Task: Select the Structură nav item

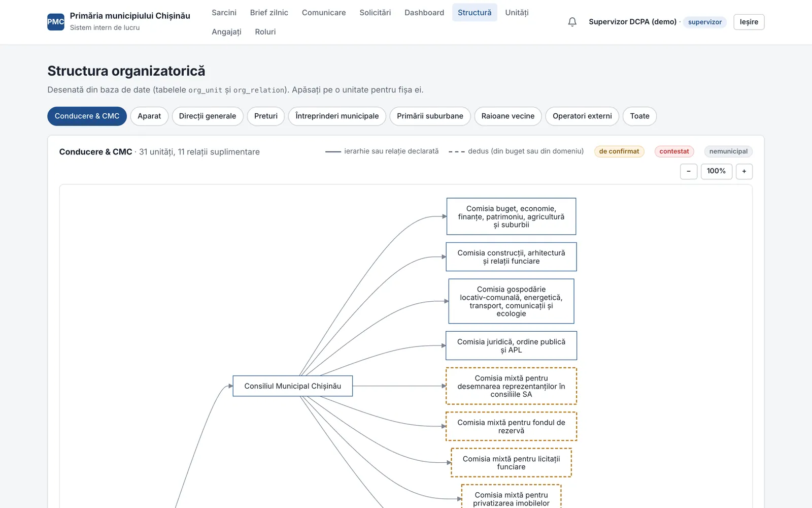Action: 475,13
